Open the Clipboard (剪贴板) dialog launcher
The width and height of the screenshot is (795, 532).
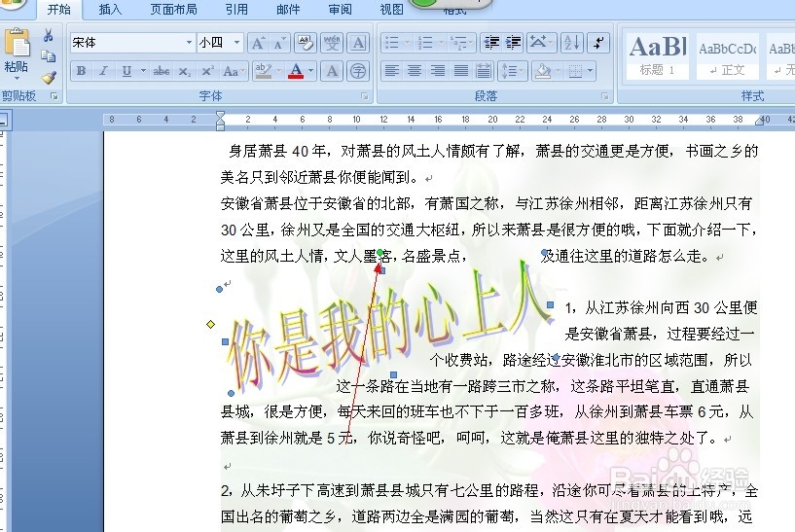(54, 95)
